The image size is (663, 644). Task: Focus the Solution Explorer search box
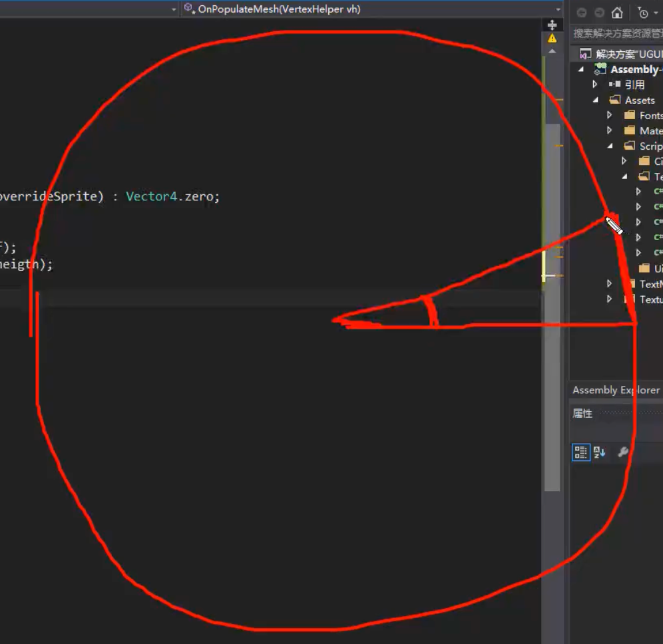click(x=617, y=33)
